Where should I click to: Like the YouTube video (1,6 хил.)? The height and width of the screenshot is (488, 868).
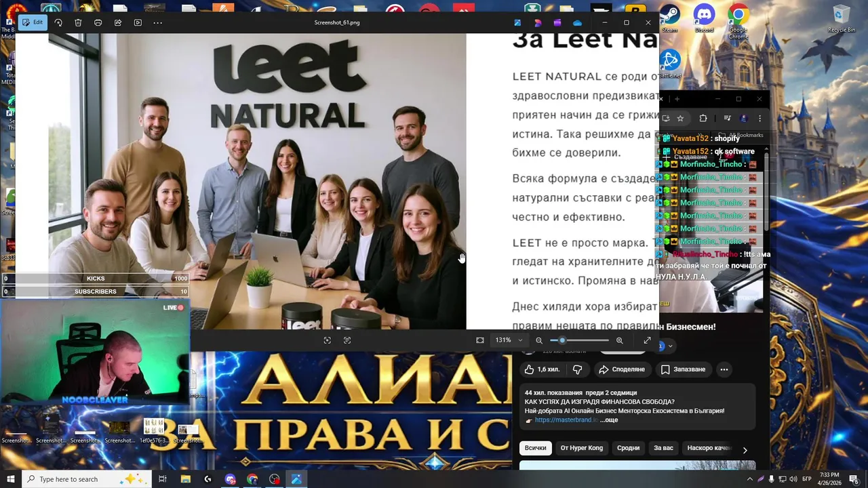542,369
